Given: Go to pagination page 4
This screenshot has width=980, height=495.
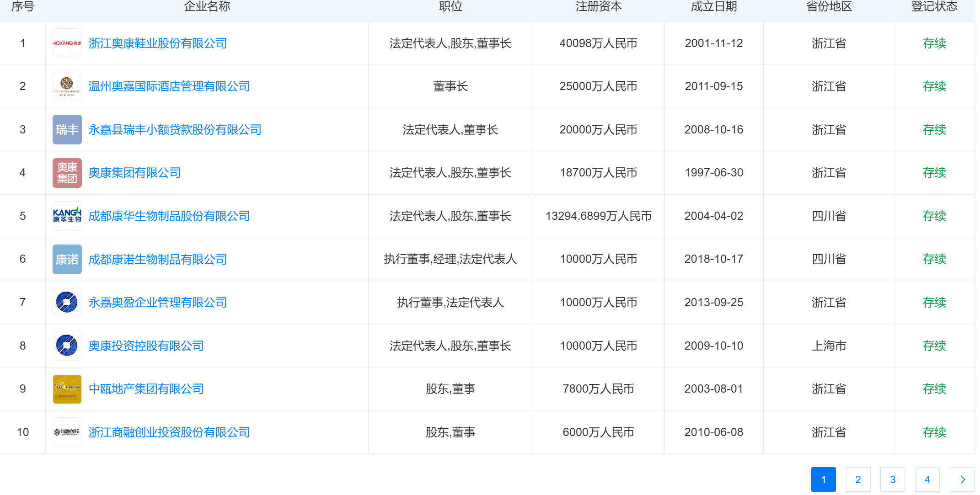Looking at the screenshot, I should pos(927,479).
